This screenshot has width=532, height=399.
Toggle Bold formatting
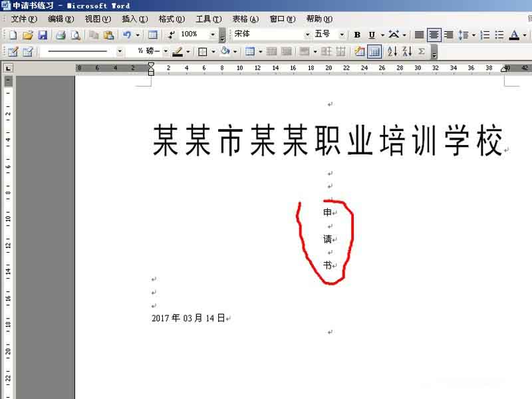click(x=357, y=35)
